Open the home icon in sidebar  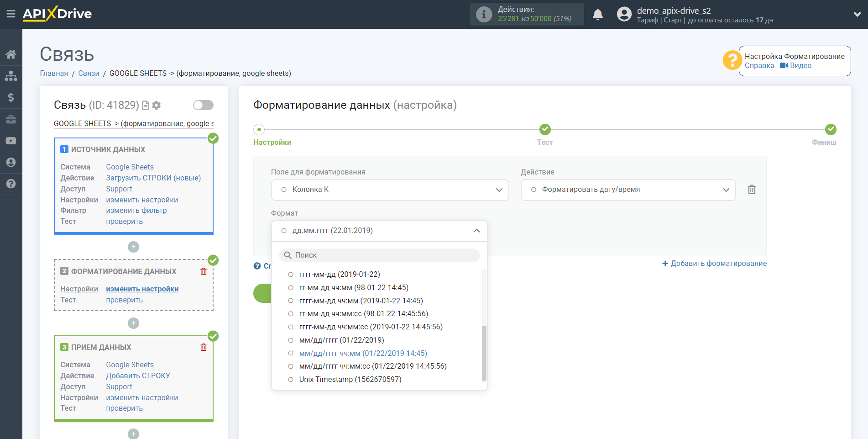coord(11,54)
